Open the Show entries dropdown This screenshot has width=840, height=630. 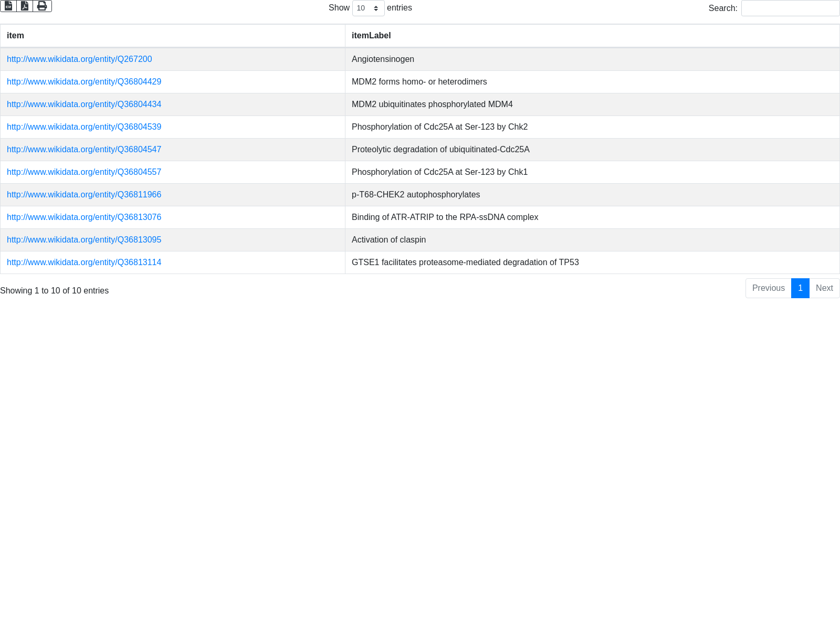[x=368, y=8]
